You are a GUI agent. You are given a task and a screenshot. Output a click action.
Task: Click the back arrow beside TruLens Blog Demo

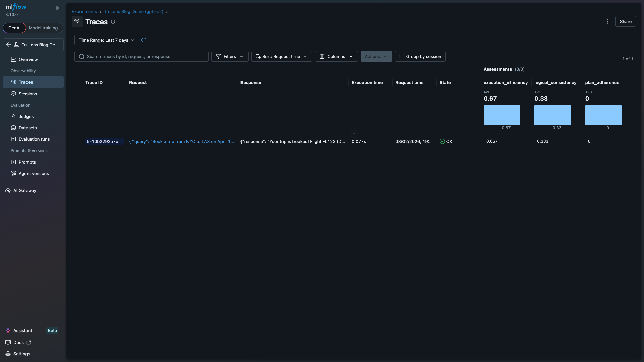point(8,45)
